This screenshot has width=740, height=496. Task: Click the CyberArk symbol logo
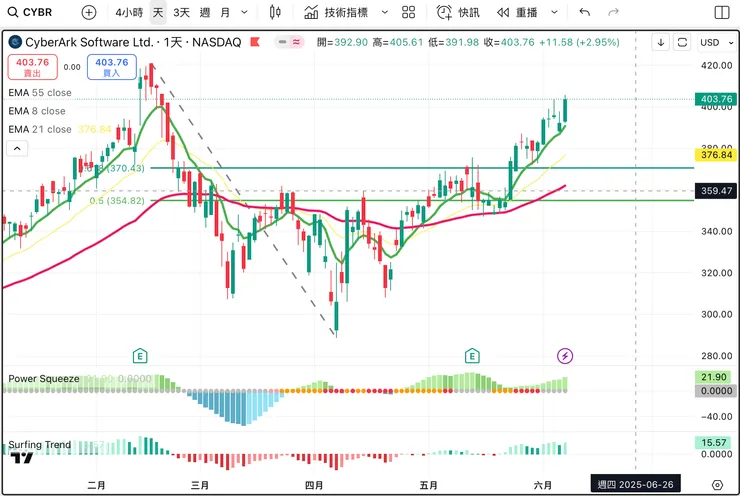15,42
